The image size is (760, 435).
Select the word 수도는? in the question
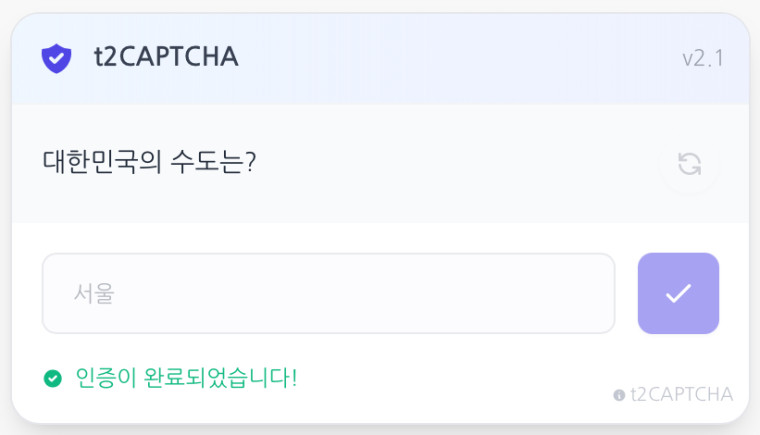213,162
